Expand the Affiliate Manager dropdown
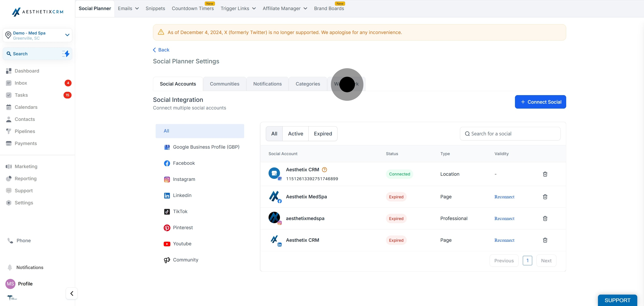644x306 pixels. [x=285, y=9]
